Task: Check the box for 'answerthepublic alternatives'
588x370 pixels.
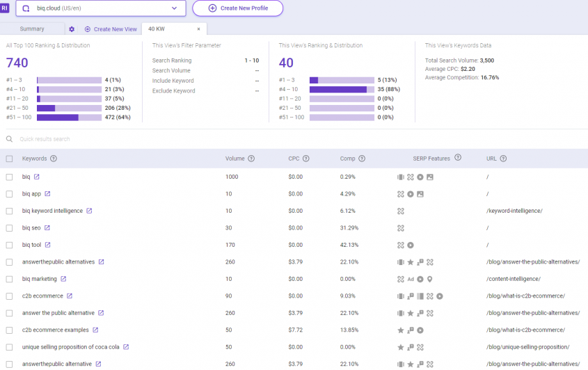Action: click(x=9, y=262)
